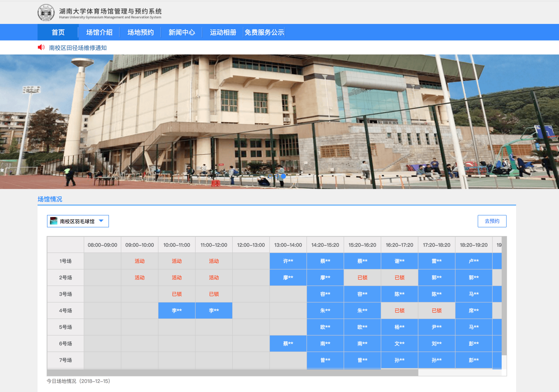Go to the 场地预约 menu item
The width and height of the screenshot is (559, 392).
(140, 32)
